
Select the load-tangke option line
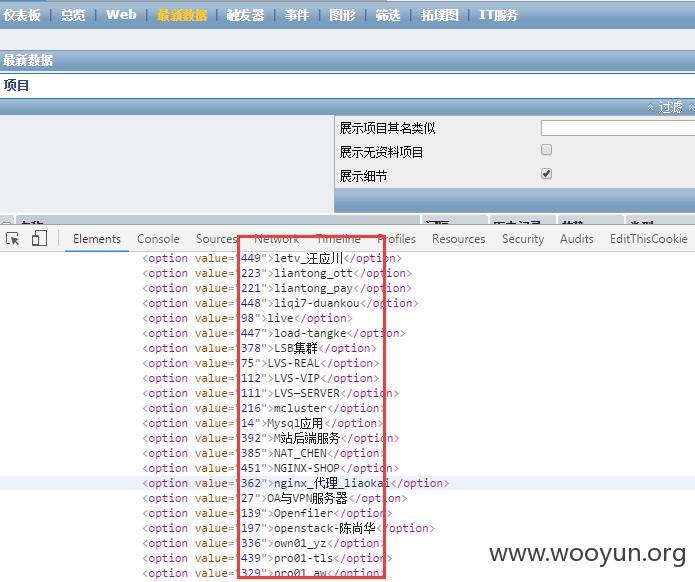[274, 333]
